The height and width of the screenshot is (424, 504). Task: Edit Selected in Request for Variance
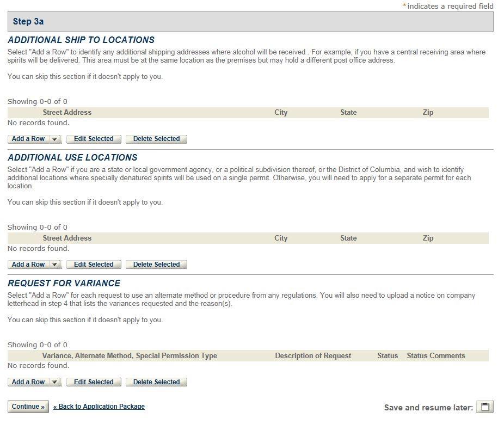[x=94, y=382]
